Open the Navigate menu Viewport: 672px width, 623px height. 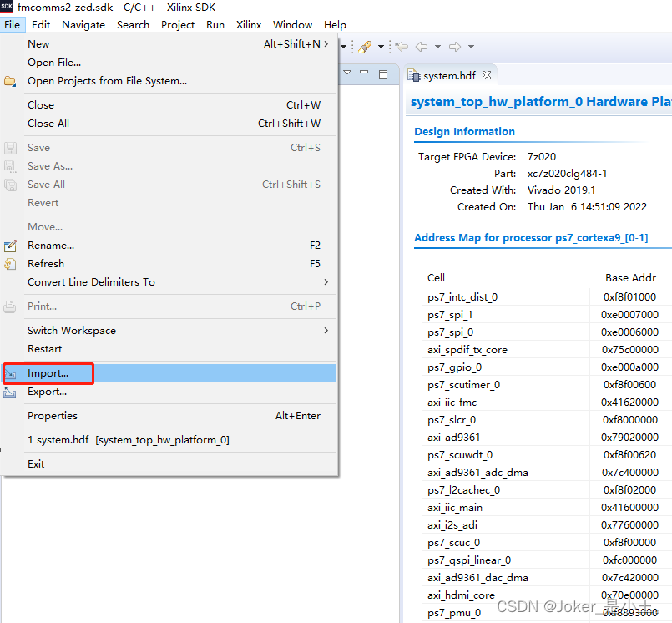click(x=83, y=25)
